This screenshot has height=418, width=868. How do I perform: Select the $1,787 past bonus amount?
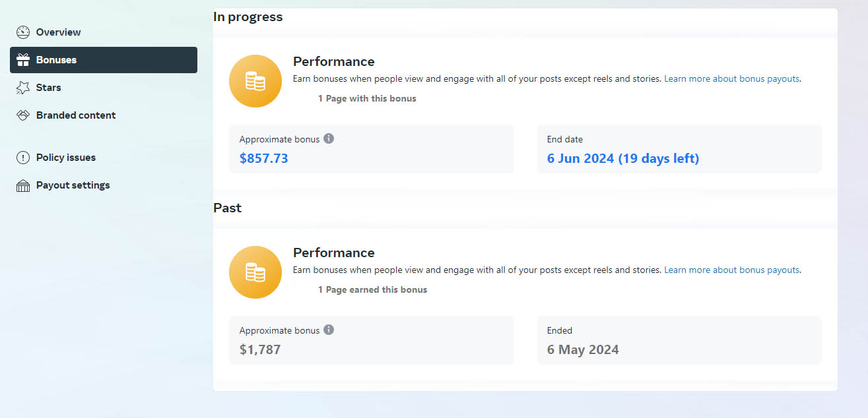tap(260, 349)
